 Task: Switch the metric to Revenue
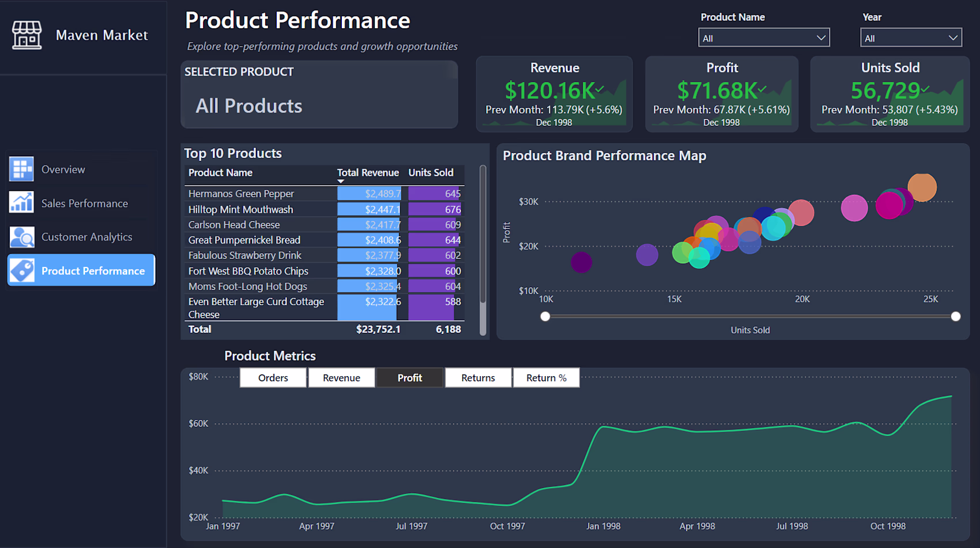pyautogui.click(x=341, y=378)
